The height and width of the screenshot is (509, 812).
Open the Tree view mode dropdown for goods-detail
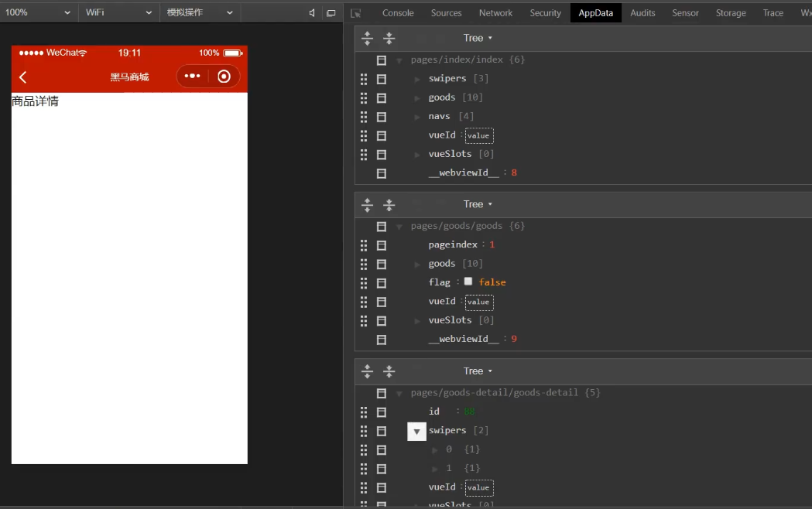478,371
